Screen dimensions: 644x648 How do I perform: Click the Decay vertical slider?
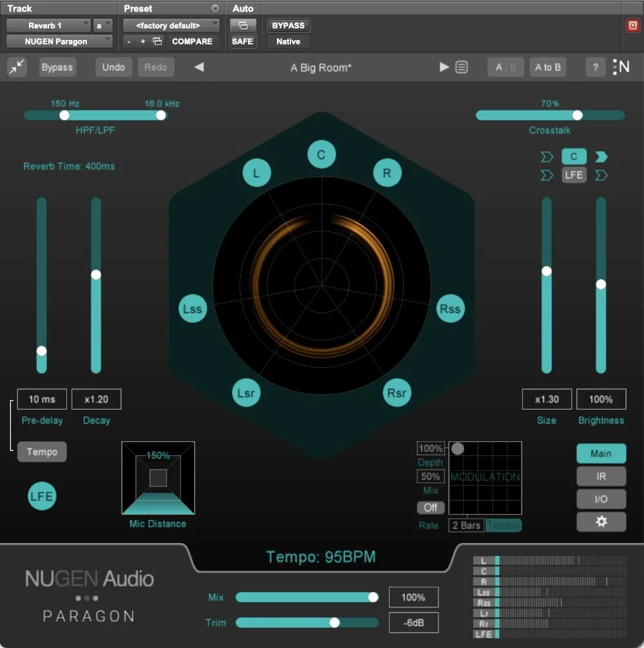[96, 285]
